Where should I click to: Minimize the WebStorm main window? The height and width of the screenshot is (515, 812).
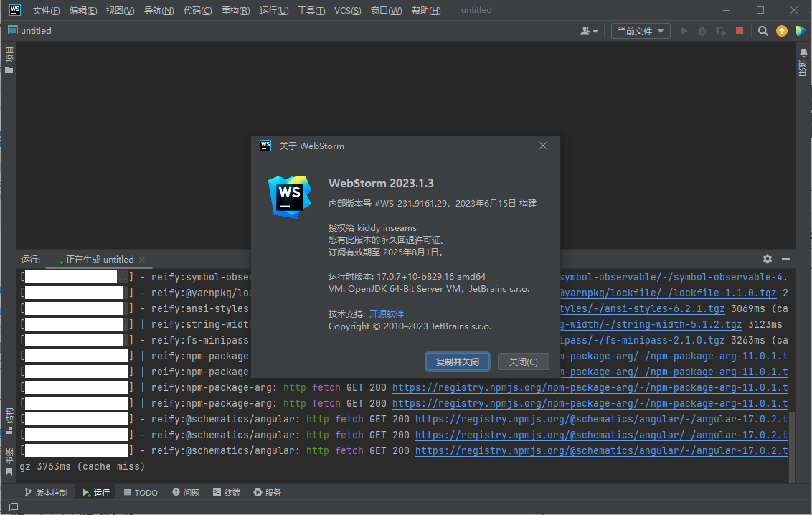pyautogui.click(x=727, y=10)
